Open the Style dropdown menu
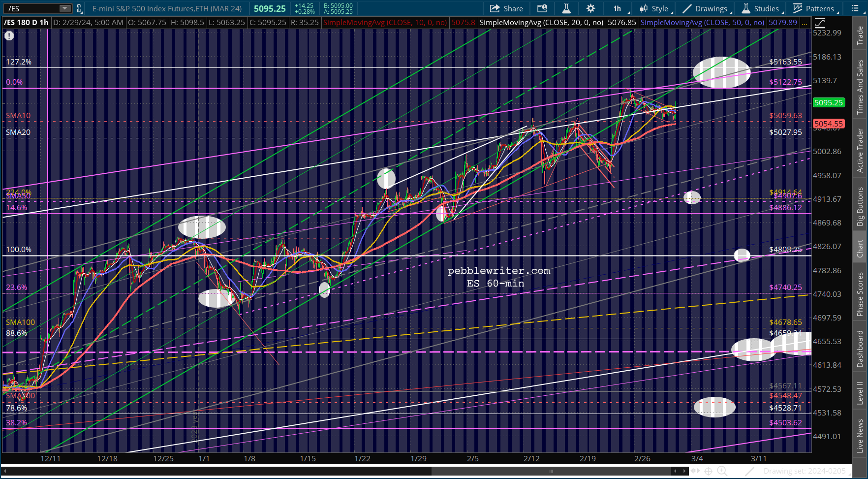Image resolution: width=868 pixels, height=479 pixels. pyautogui.click(x=654, y=8)
